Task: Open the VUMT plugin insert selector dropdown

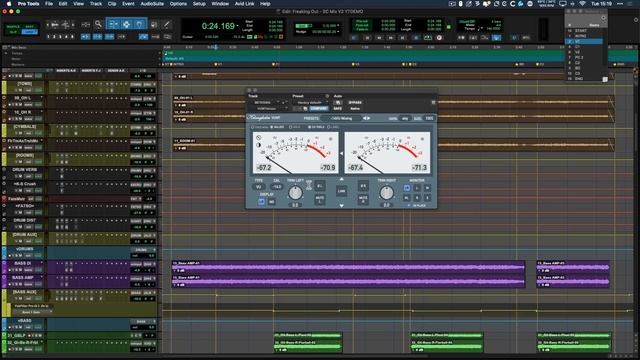Action: coord(268,109)
